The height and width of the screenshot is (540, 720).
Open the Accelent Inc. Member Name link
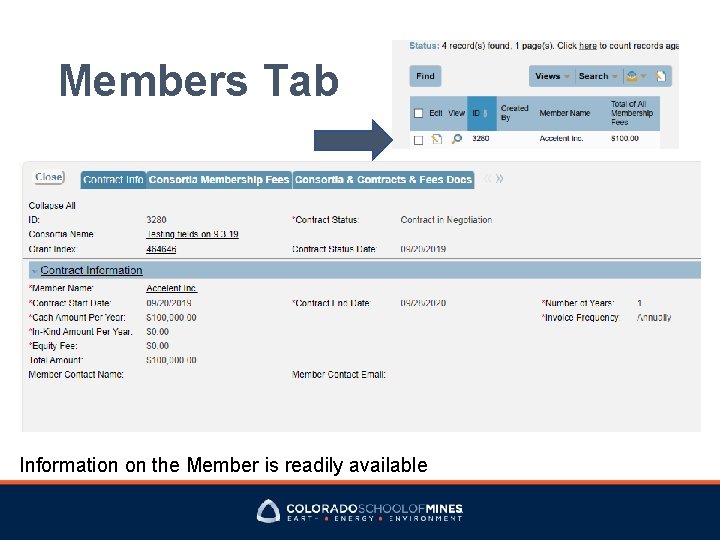[171, 288]
